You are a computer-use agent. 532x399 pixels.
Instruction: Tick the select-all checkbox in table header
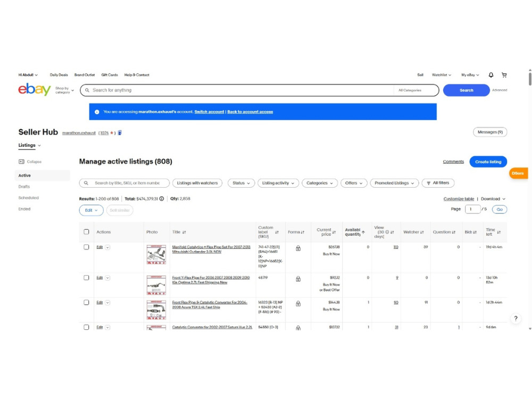click(x=86, y=232)
